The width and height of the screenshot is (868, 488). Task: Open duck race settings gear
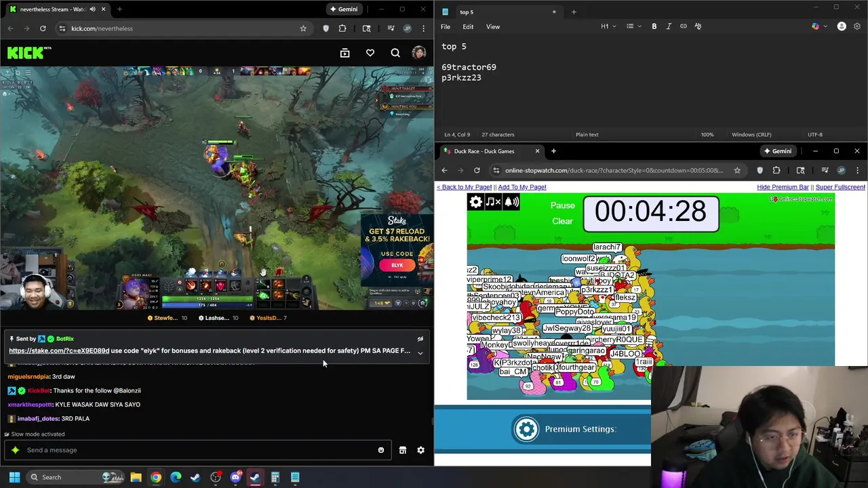click(476, 202)
